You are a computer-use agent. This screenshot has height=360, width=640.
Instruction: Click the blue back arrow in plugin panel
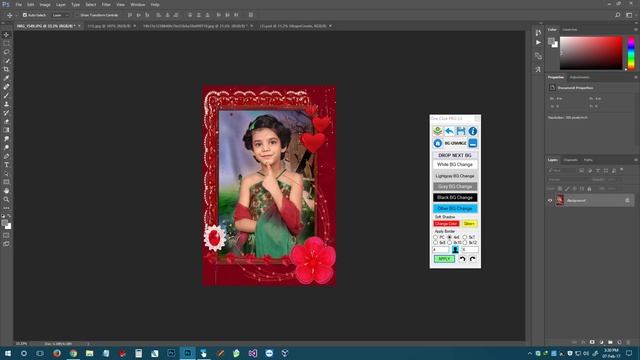[449, 131]
